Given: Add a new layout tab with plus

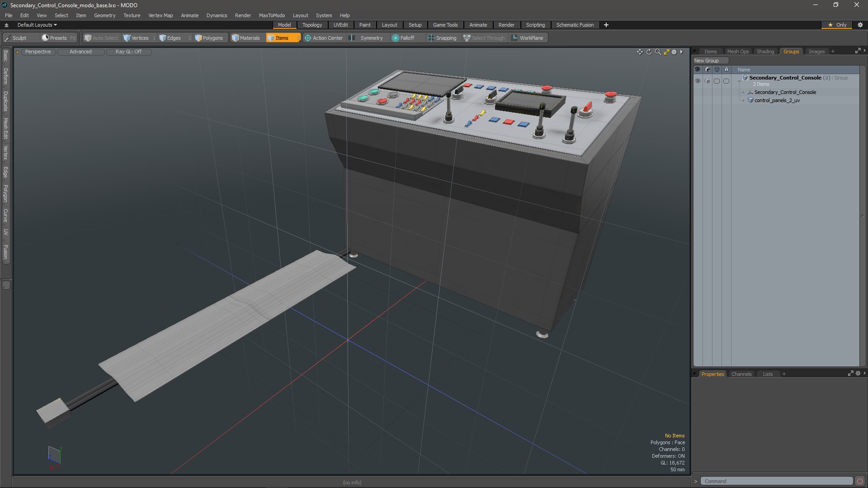Looking at the screenshot, I should (x=606, y=25).
